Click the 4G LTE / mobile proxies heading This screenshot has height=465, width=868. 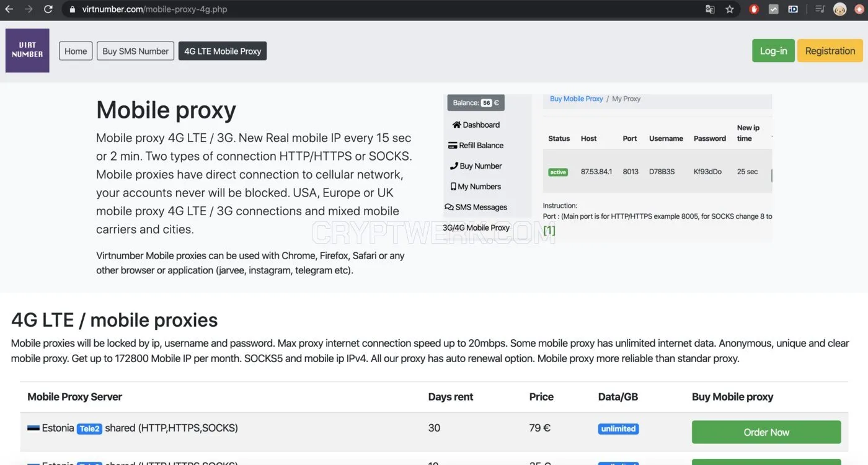(115, 320)
